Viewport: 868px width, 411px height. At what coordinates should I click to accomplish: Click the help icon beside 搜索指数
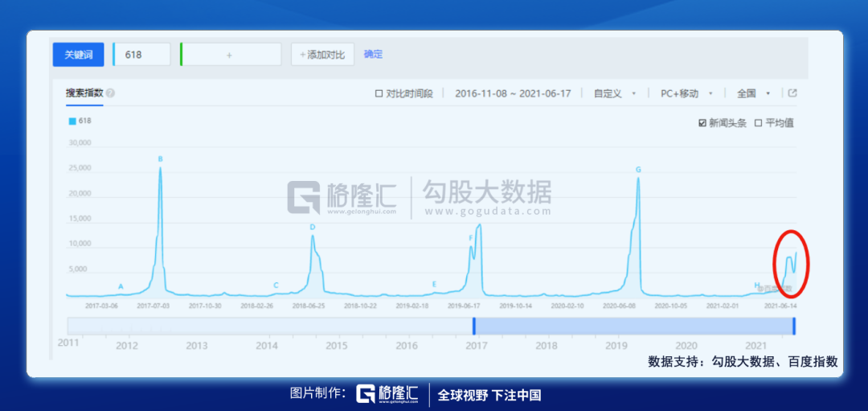[111, 93]
